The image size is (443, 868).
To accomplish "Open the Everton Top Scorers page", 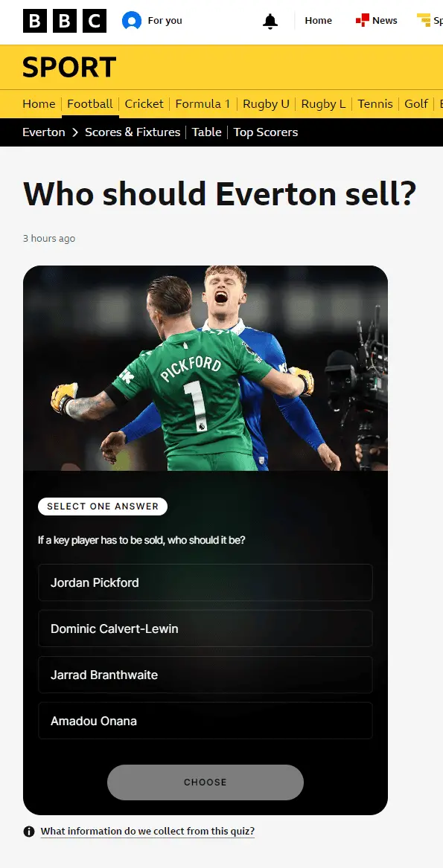I will coord(266,132).
